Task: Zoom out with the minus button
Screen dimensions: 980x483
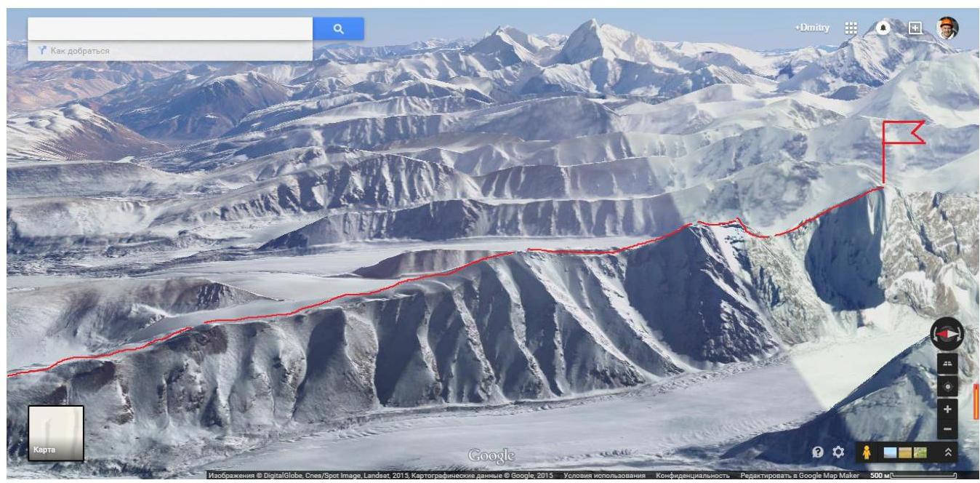Action: [947, 430]
